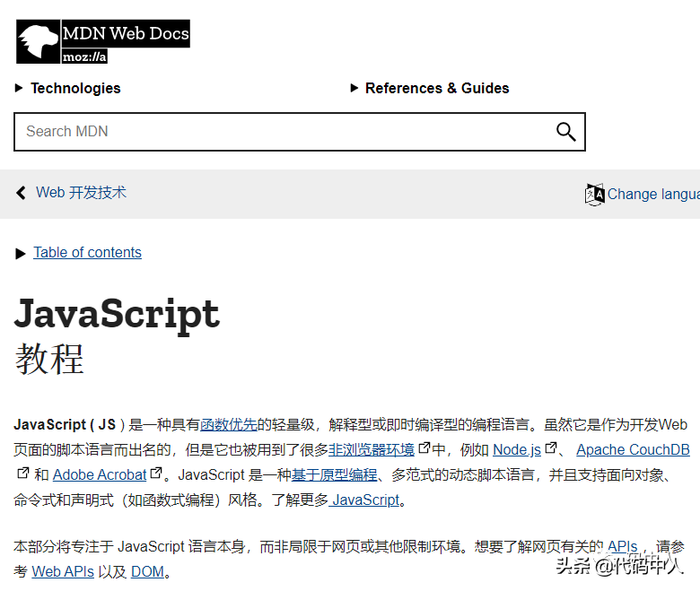Follow the 函数优先 link
The width and height of the screenshot is (700, 591).
229,424
